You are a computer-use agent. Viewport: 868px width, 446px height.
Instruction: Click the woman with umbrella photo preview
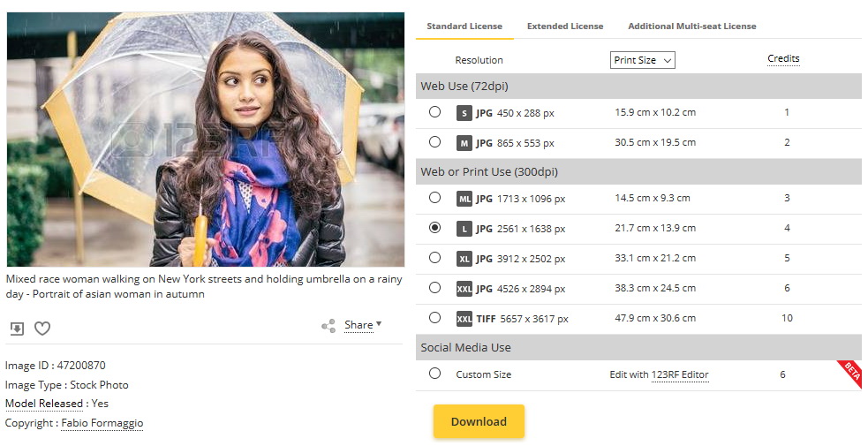(x=205, y=140)
